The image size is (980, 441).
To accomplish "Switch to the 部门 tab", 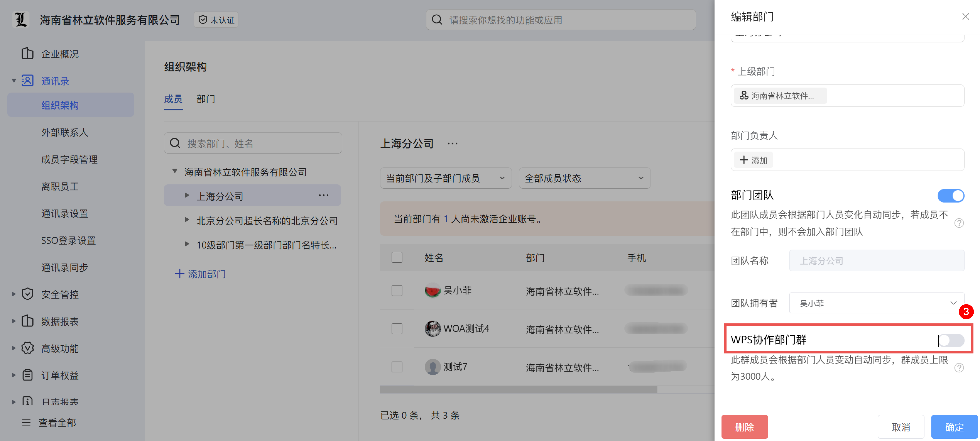I will tap(205, 99).
